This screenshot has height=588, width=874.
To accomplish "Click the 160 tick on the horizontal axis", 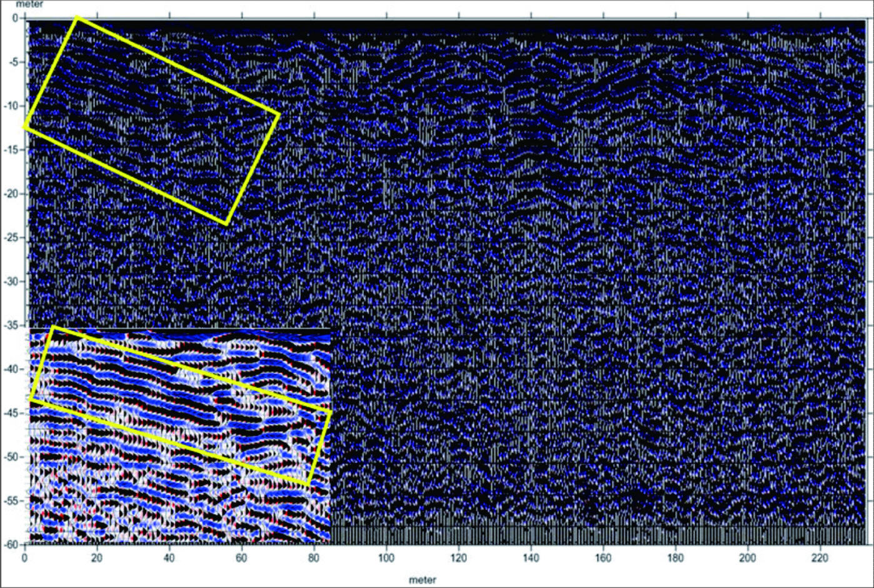I will tap(603, 556).
